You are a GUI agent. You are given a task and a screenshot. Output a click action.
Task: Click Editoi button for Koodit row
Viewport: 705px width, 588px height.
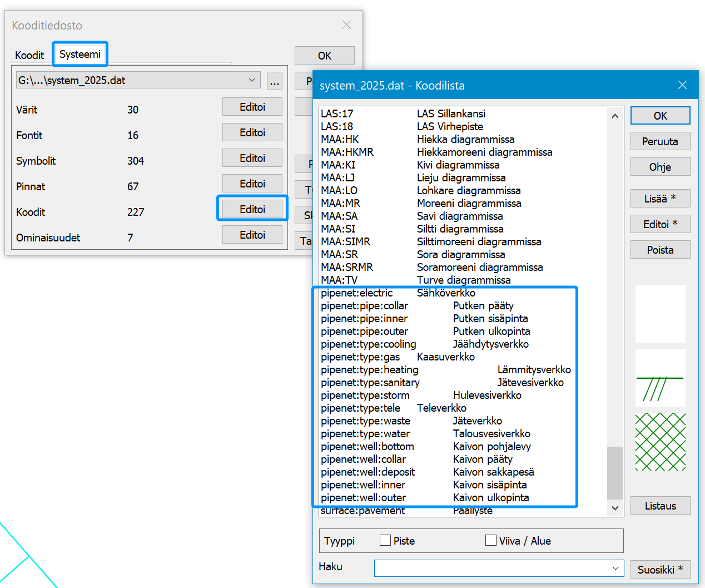click(x=252, y=209)
